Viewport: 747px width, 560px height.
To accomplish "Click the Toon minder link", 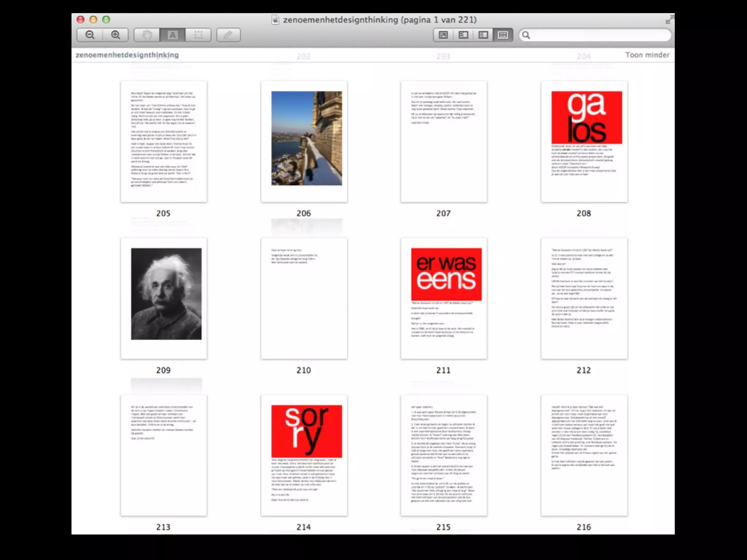I will (647, 55).
